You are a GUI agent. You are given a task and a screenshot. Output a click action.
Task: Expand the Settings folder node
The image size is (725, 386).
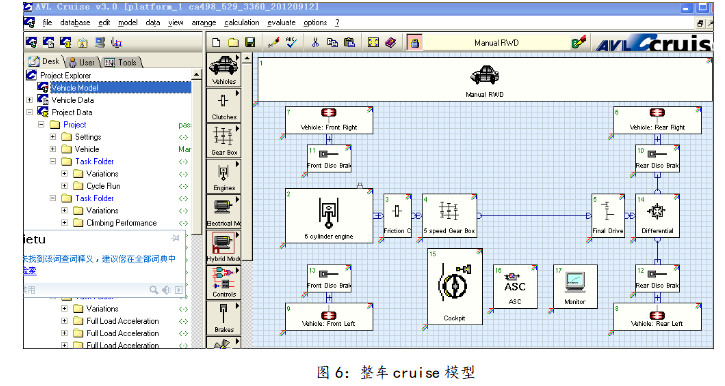point(53,137)
